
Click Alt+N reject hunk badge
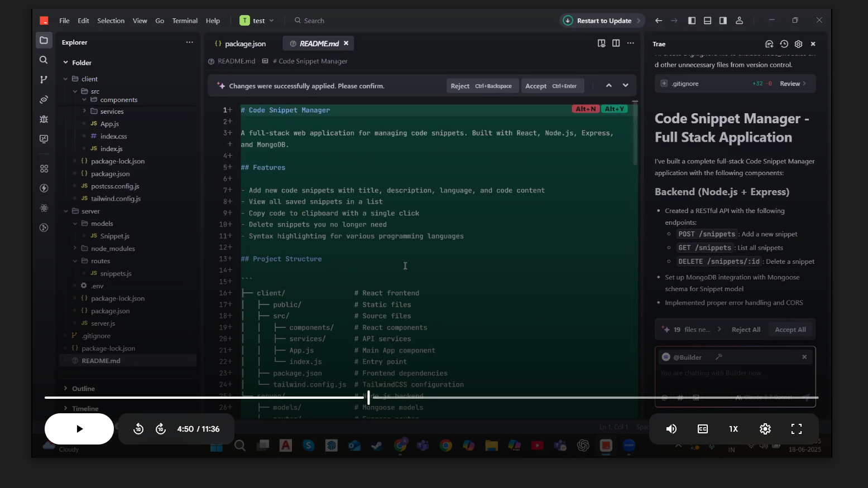586,109
